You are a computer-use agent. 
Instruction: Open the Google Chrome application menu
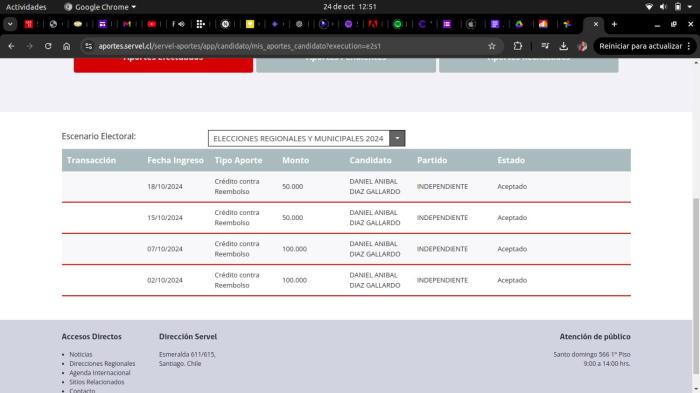[100, 7]
